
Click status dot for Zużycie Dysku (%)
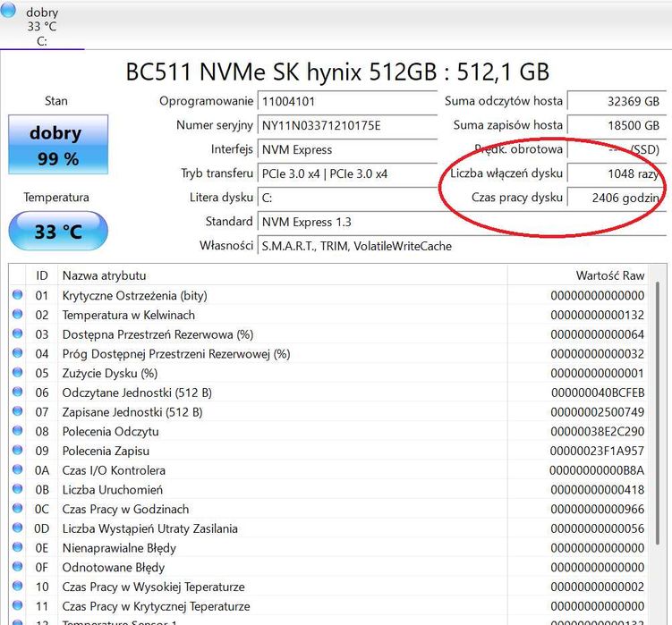(18, 372)
